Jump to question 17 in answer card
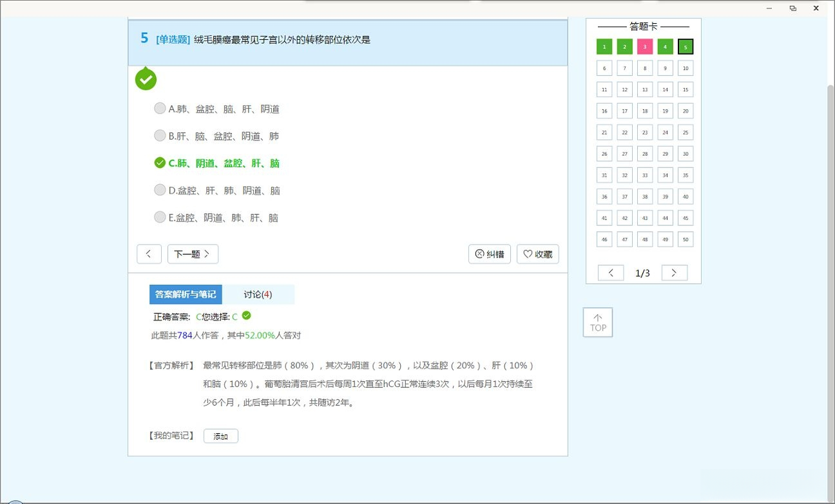Image resolution: width=835 pixels, height=504 pixels. click(x=624, y=111)
